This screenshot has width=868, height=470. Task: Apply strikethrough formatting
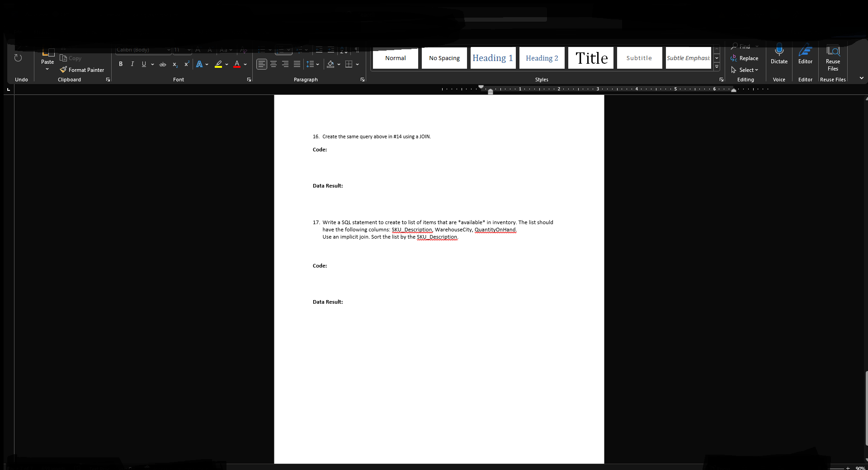[x=163, y=64]
